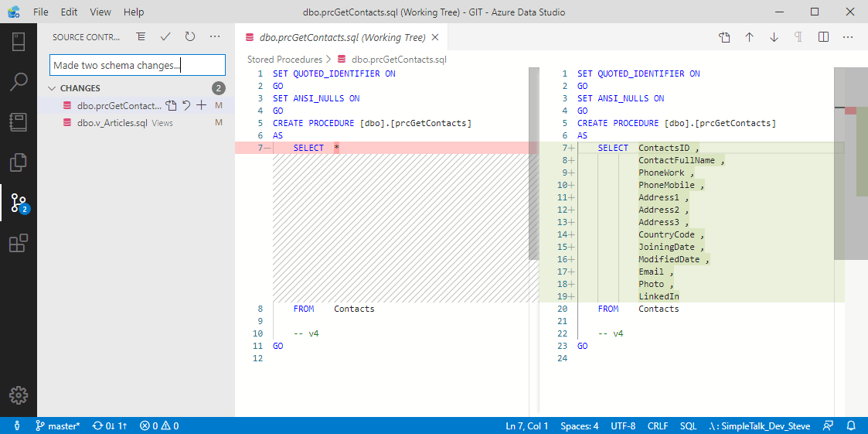The height and width of the screenshot is (434, 868).
Task: Open the Manage gear menu
Action: tap(19, 395)
